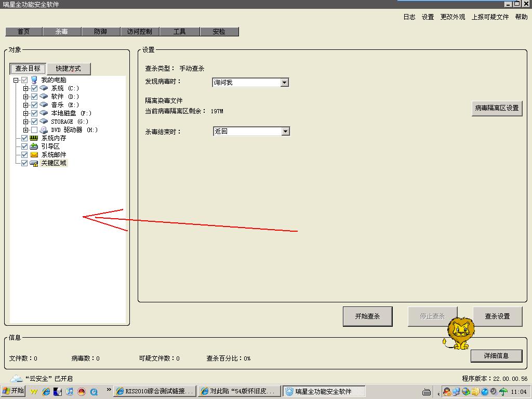Screen dimensions: 532x399
Task: Open the 安检 tab
Action: coord(219,32)
